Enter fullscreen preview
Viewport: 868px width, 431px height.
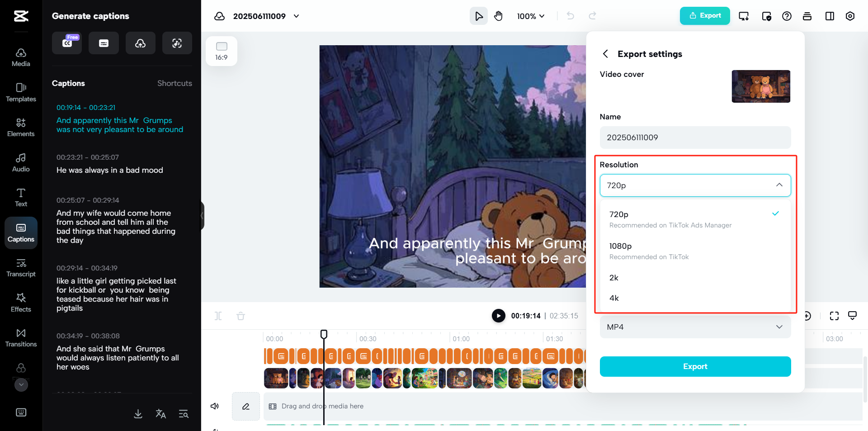click(x=834, y=316)
